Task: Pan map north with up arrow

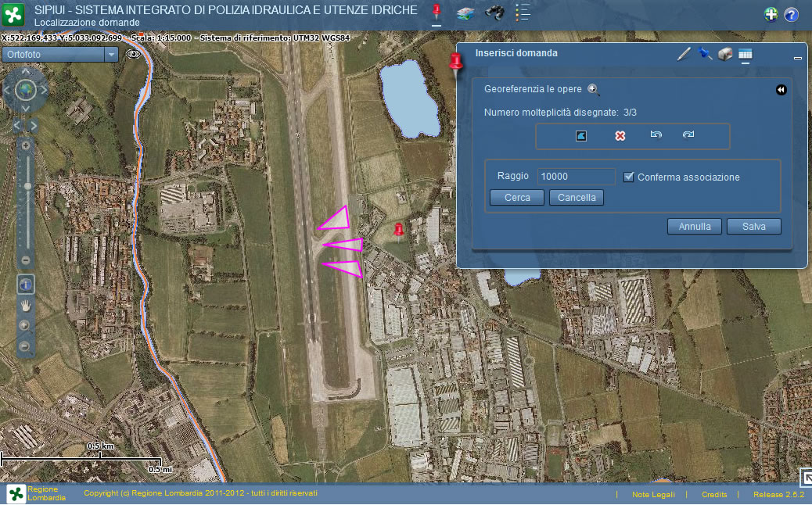Action: [25, 71]
